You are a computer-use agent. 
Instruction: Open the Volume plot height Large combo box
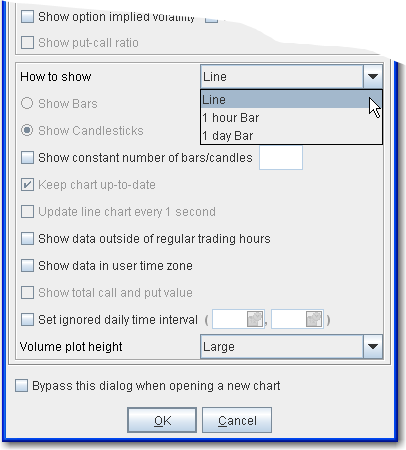pyautogui.click(x=291, y=347)
